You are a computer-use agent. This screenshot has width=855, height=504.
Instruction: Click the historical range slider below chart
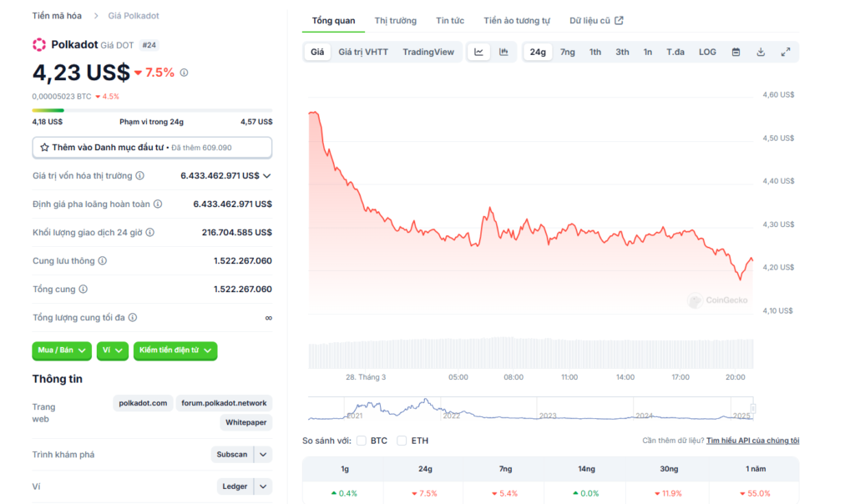click(x=531, y=409)
